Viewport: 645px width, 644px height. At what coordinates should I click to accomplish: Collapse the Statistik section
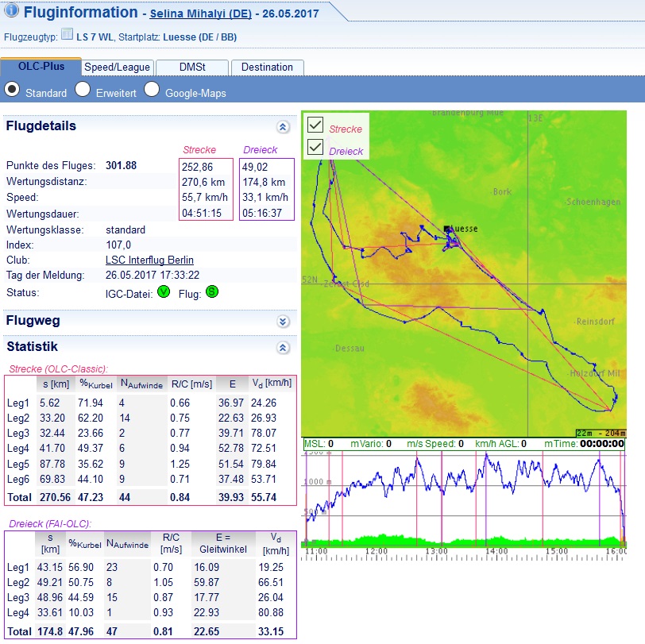283,347
